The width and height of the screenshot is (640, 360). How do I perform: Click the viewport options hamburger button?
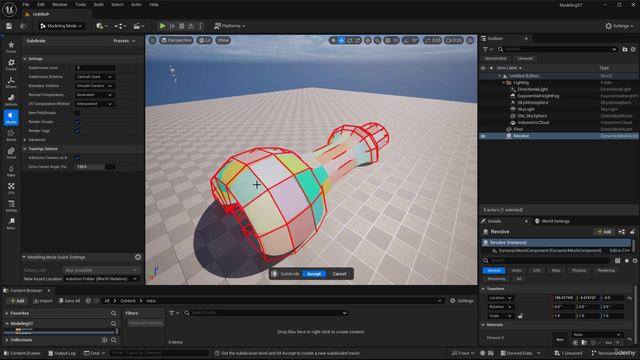pyautogui.click(x=152, y=40)
